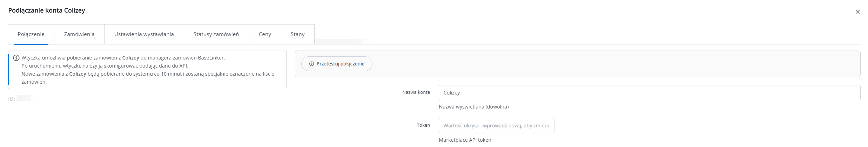Click the Przetestuj połączenie button
Screen dimensions: 868x147
coord(337,64)
